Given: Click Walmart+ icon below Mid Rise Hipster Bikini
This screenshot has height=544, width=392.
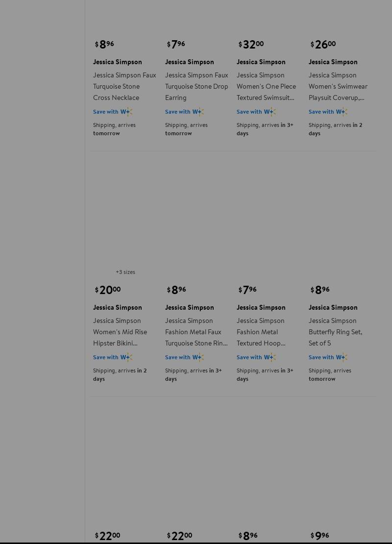Looking at the screenshot, I should pyautogui.click(x=126, y=357).
